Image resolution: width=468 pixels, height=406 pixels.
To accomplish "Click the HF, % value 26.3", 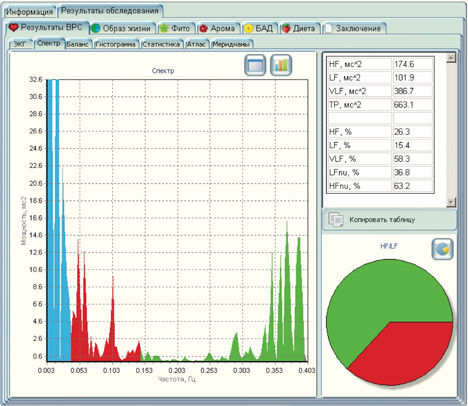I will coord(413,132).
